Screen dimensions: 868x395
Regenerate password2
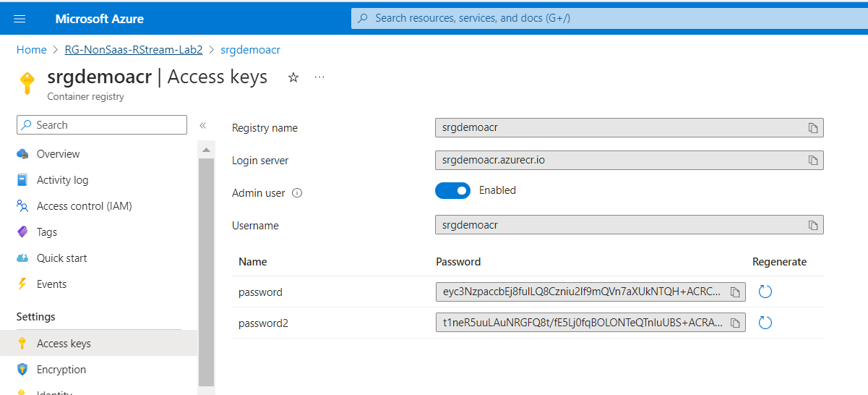(x=765, y=323)
